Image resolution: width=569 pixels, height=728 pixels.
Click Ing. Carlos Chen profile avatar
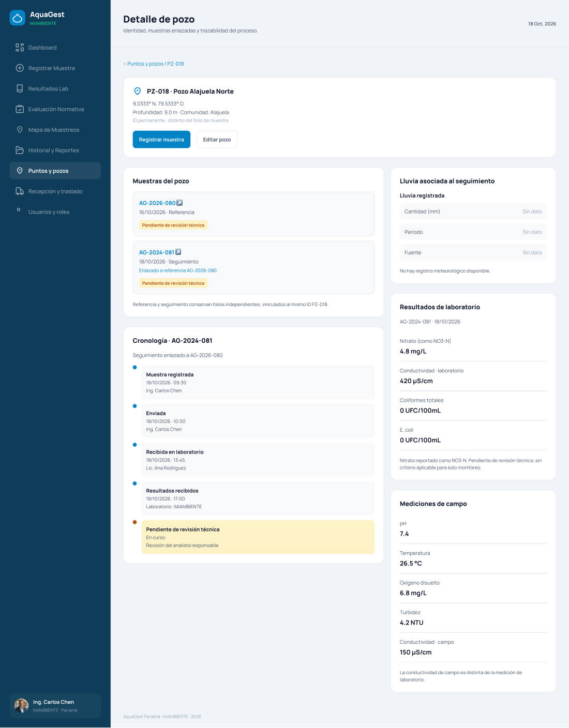(21, 706)
